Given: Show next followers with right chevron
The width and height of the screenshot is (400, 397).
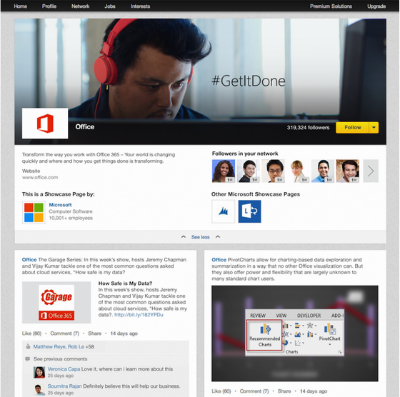Looking at the screenshot, I should [371, 171].
